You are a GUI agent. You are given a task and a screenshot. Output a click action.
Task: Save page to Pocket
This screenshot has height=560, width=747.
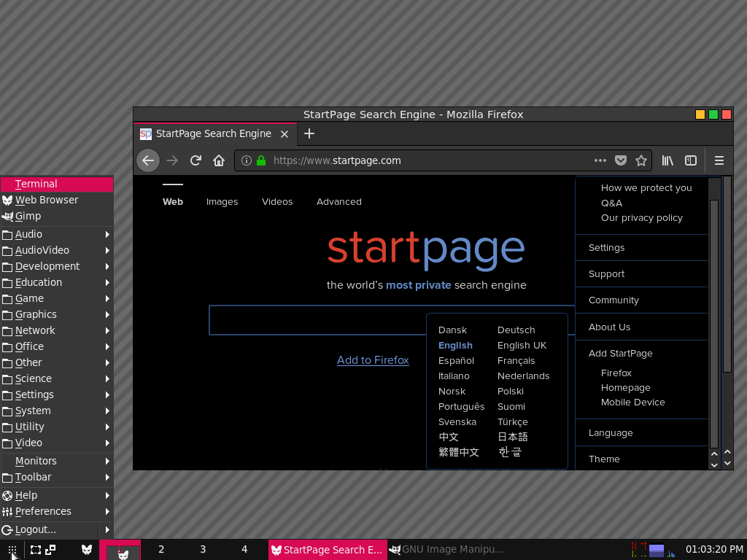[621, 160]
